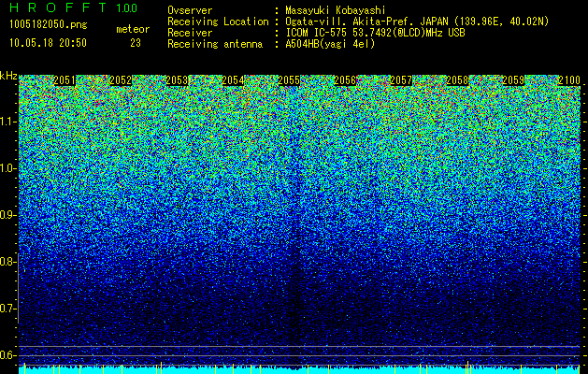Click the 1.0 kHz axis label

pyautogui.click(x=8, y=168)
